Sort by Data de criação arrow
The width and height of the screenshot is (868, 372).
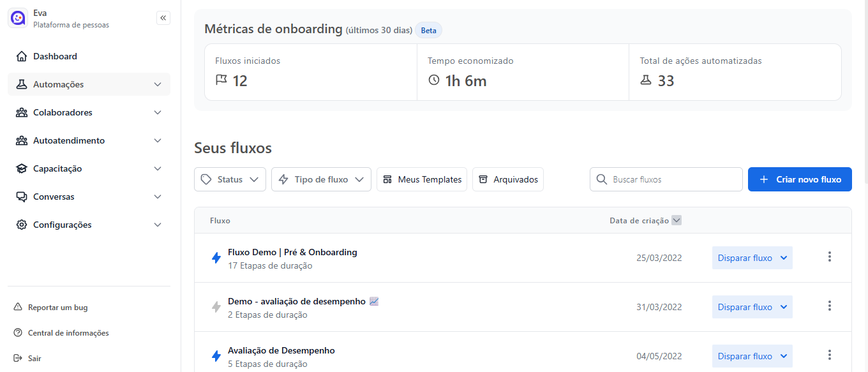(x=677, y=221)
